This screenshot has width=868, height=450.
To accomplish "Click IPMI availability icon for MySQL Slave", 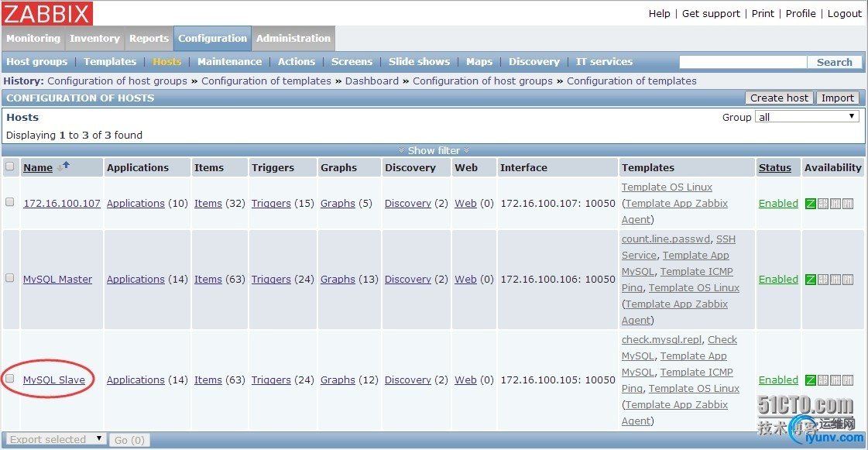I will coord(848,380).
